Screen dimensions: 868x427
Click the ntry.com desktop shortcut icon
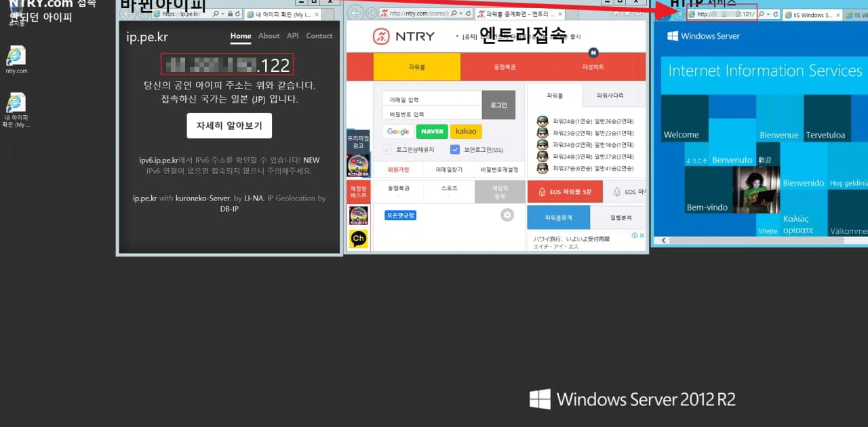coord(16,56)
